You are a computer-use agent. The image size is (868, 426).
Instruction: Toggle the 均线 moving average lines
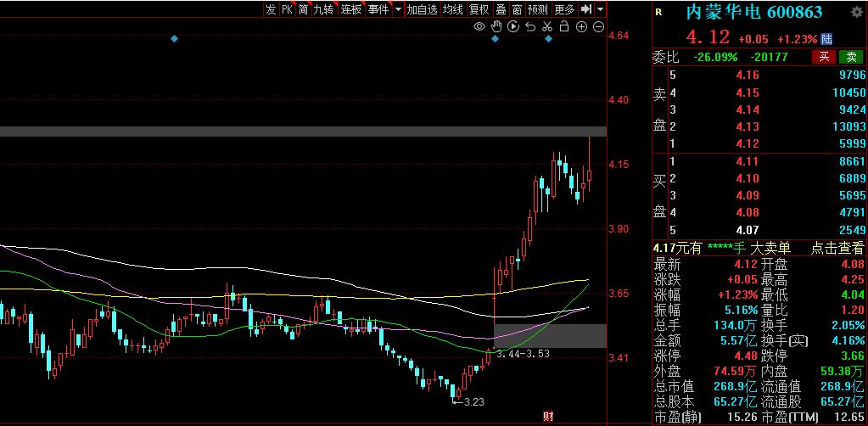[453, 9]
